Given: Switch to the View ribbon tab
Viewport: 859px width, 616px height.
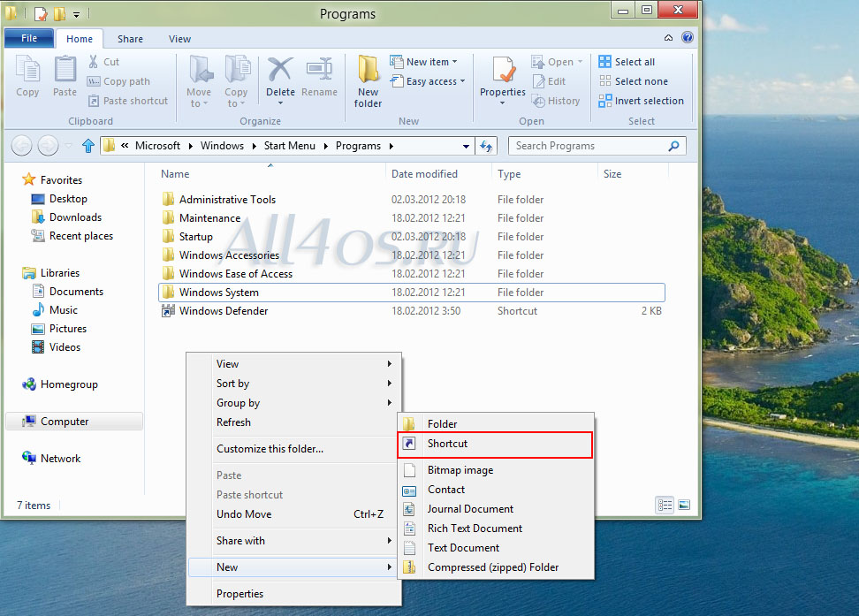Looking at the screenshot, I should pos(179,39).
